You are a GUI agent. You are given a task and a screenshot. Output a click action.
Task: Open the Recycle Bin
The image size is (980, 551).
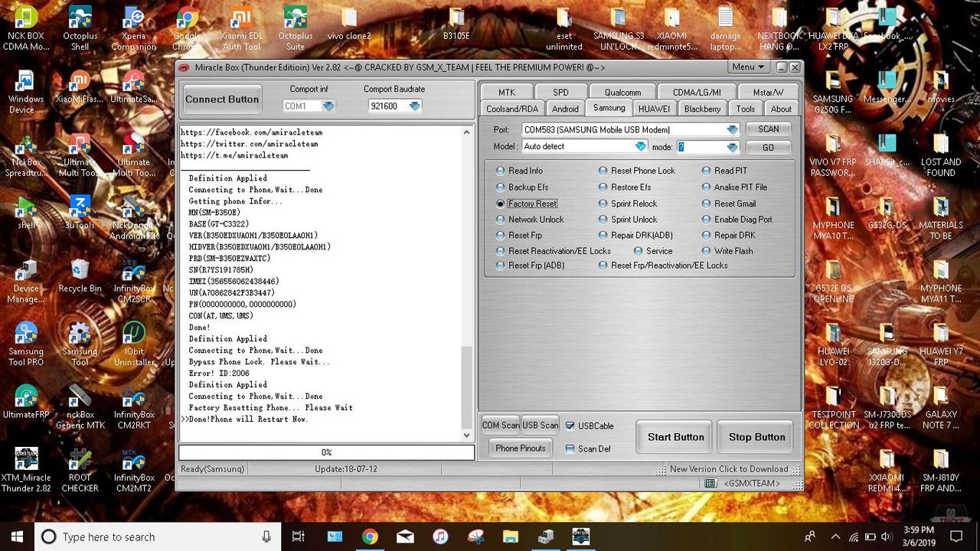pyautogui.click(x=80, y=275)
